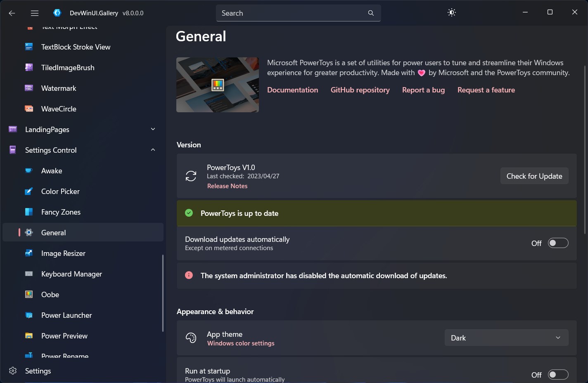This screenshot has width=588, height=383.
Task: Open the Power Preview page
Action: point(83,336)
